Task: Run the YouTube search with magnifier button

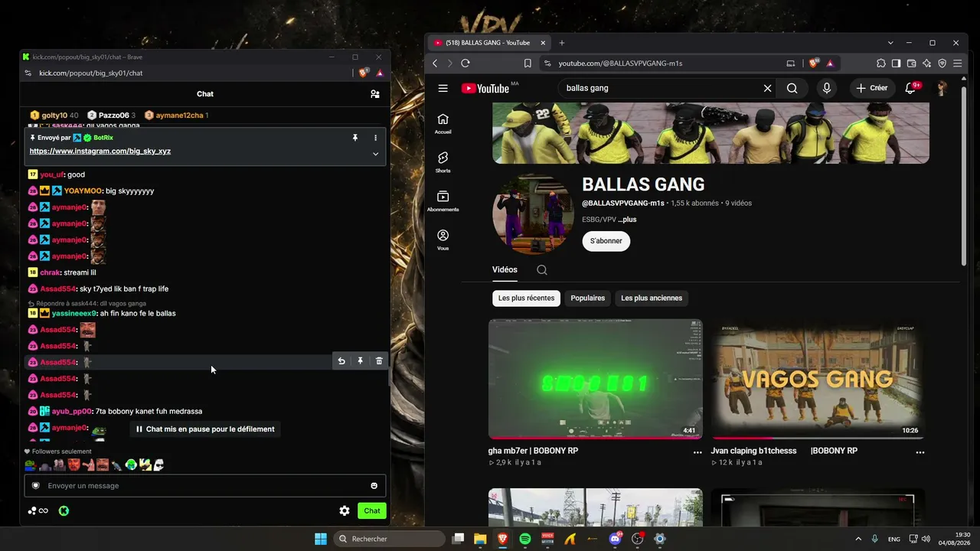Action: (x=792, y=88)
